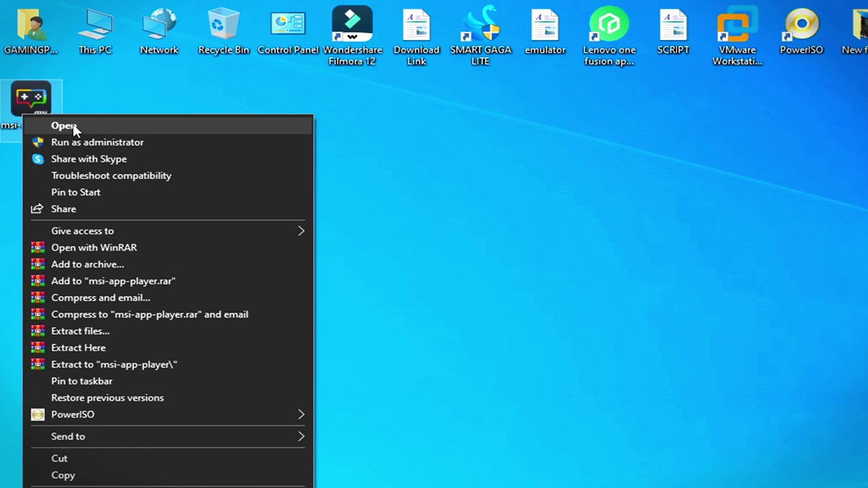Viewport: 868px width, 488px height.
Task: Choose Cut from the context menu
Action: (168, 458)
